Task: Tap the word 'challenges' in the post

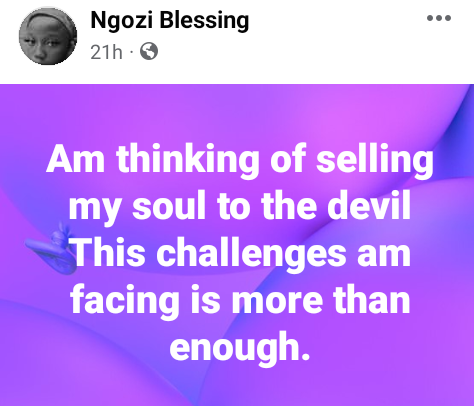Action: (251, 254)
